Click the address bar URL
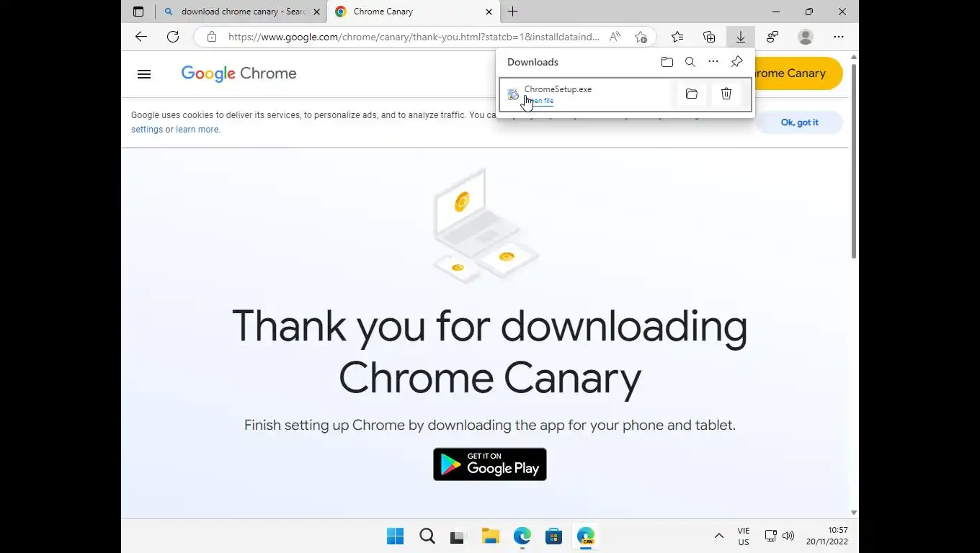 414,37
